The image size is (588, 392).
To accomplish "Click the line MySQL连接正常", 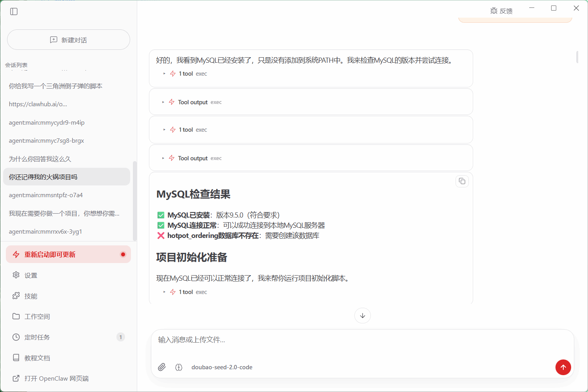I will click(x=241, y=225).
